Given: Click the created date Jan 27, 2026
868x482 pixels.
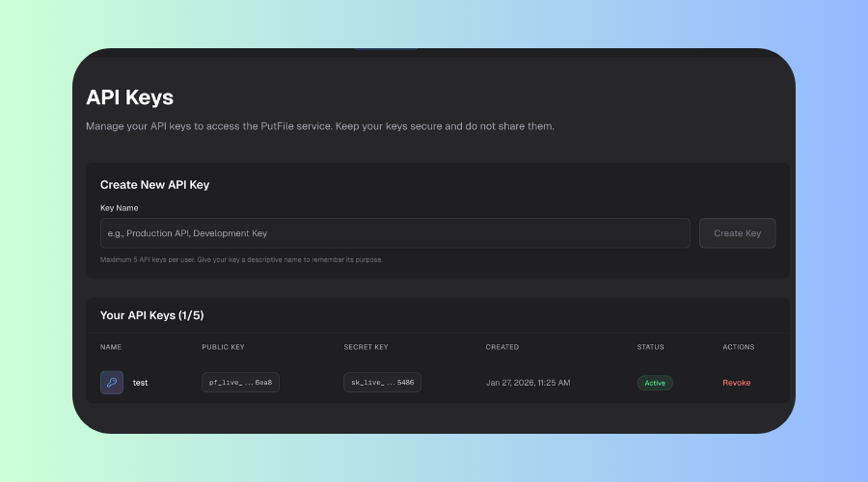Looking at the screenshot, I should [529, 383].
